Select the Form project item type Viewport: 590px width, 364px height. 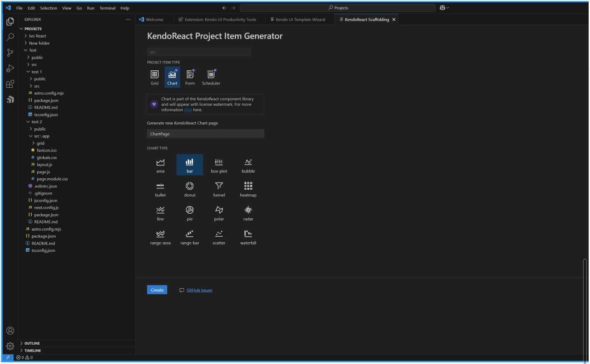190,76
